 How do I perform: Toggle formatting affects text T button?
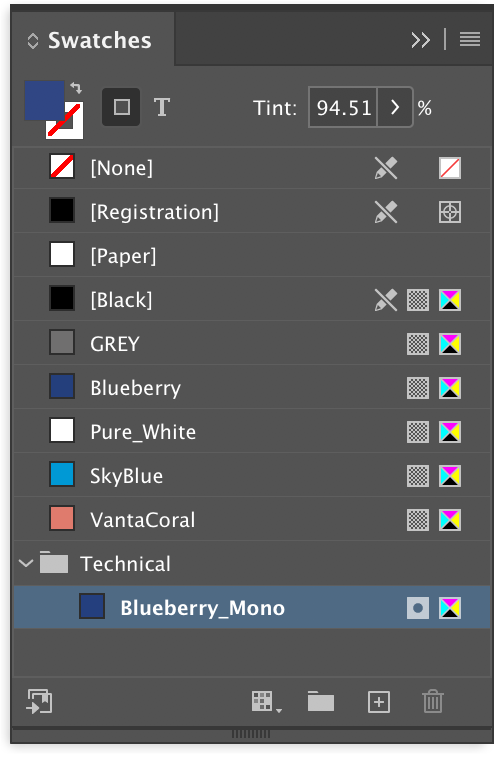coord(162,107)
